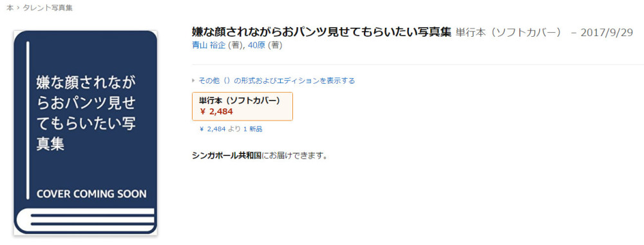Viewport: 644px width, 245px height.
Task: Click the 本 breadcrumb link
Action: (10, 8)
